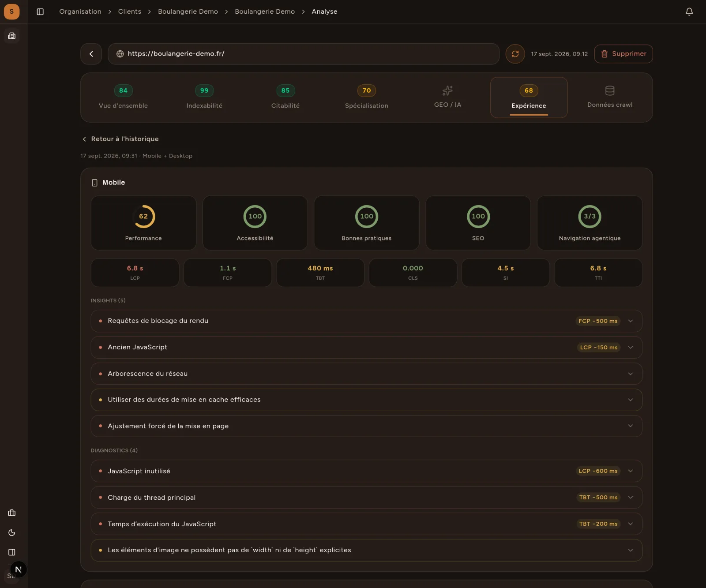The height and width of the screenshot is (588, 706).
Task: Expand the cache efficaces insight row
Action: click(x=366, y=400)
